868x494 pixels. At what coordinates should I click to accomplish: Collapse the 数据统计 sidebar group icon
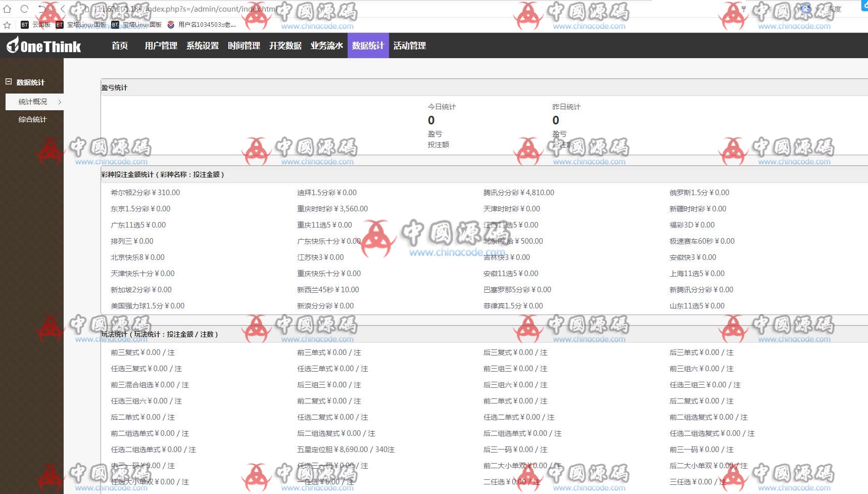[9, 81]
